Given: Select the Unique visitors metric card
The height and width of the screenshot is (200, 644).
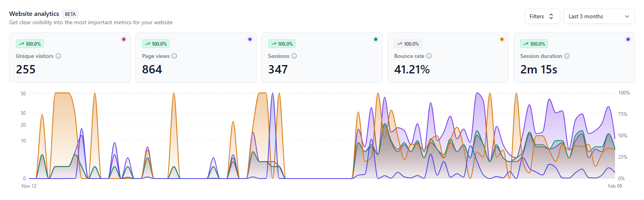Looking at the screenshot, I should [70, 58].
